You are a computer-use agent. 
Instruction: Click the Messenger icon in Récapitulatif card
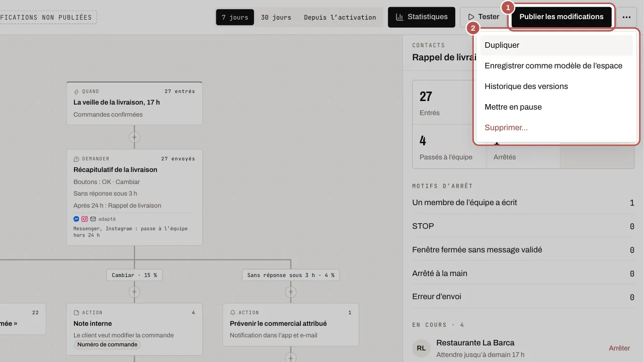pyautogui.click(x=76, y=219)
